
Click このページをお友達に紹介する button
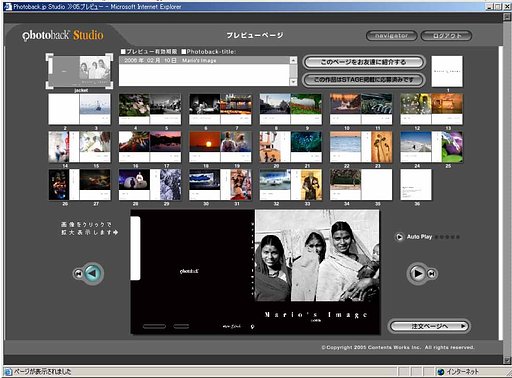click(364, 62)
